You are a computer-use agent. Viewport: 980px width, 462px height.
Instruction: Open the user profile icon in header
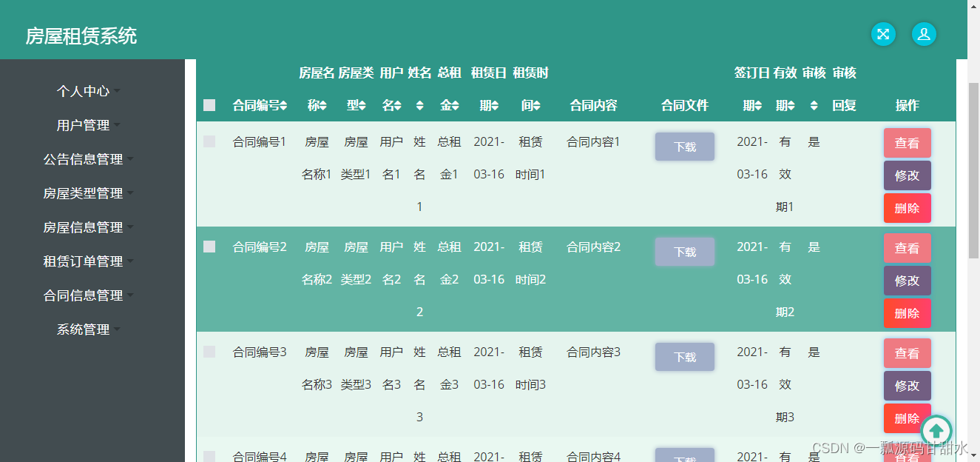pyautogui.click(x=924, y=34)
